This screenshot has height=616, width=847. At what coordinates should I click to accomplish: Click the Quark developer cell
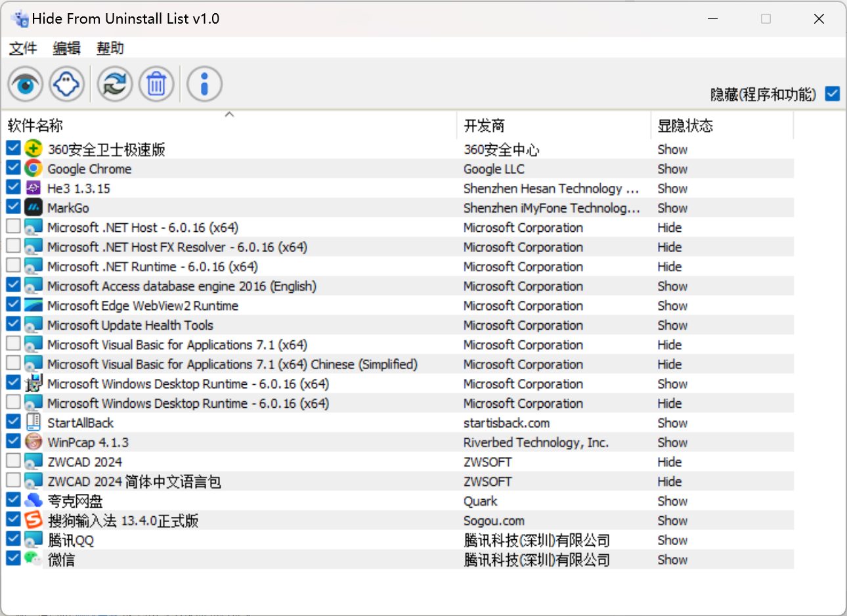480,501
